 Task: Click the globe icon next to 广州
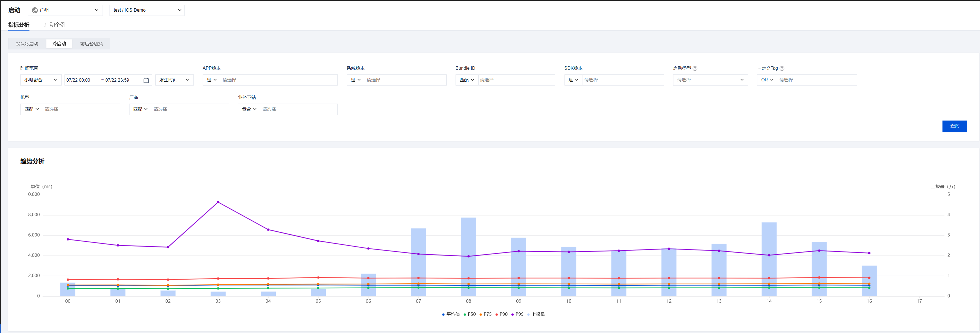point(35,10)
